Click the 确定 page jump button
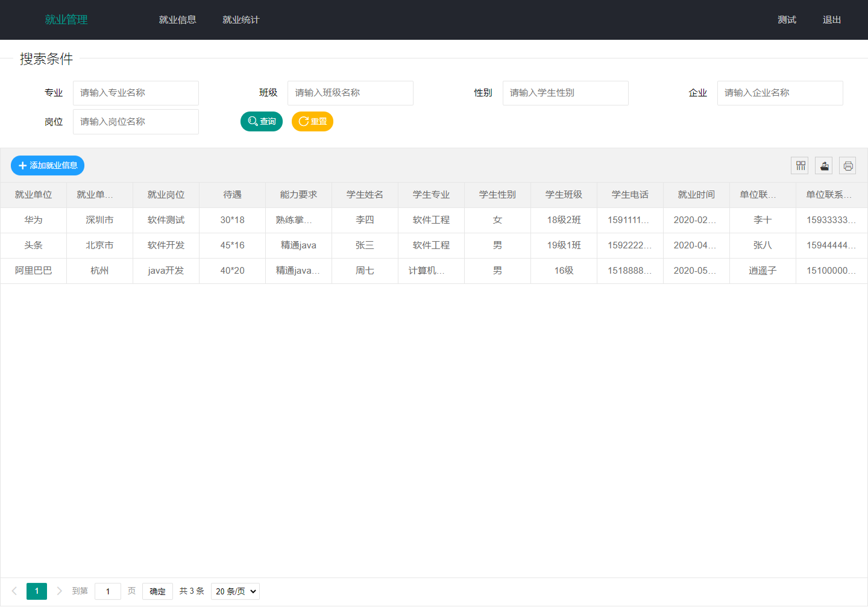The width and height of the screenshot is (868, 613). (157, 591)
